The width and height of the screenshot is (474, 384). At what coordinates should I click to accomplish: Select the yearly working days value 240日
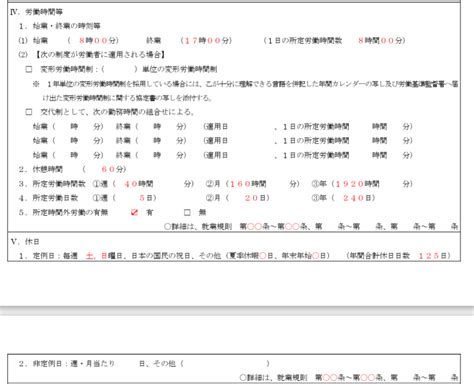point(357,198)
